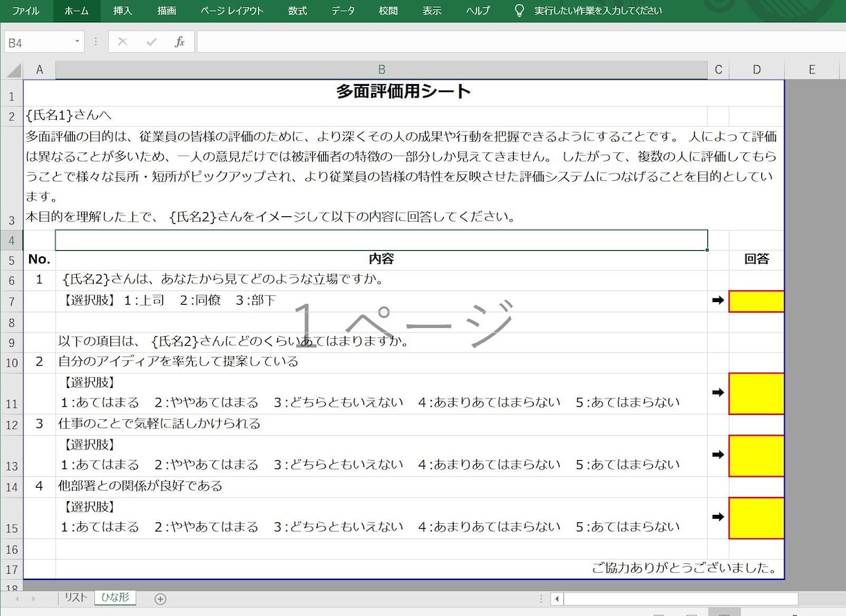Switch to the ホーム ribbon tab
This screenshot has width=846, height=616.
pyautogui.click(x=76, y=10)
